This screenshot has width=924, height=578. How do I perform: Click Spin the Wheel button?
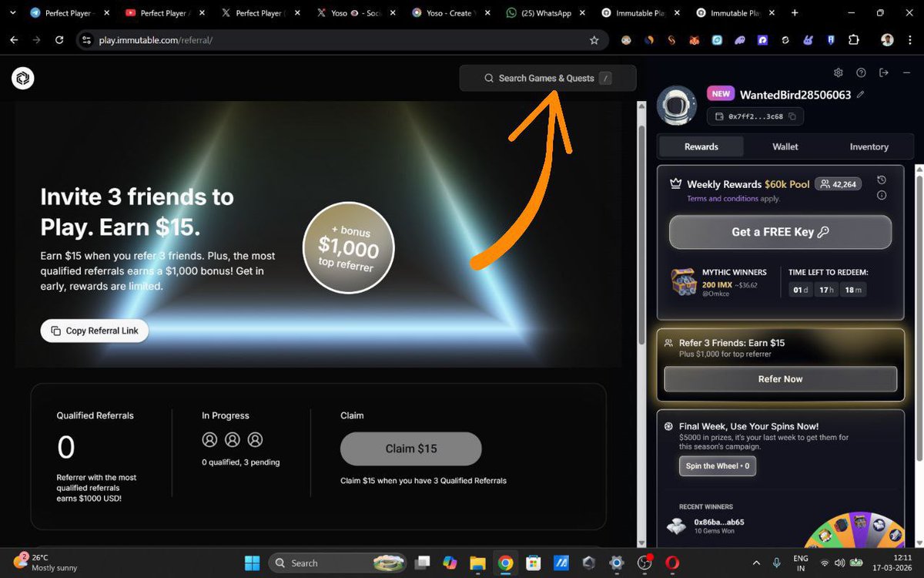point(717,465)
